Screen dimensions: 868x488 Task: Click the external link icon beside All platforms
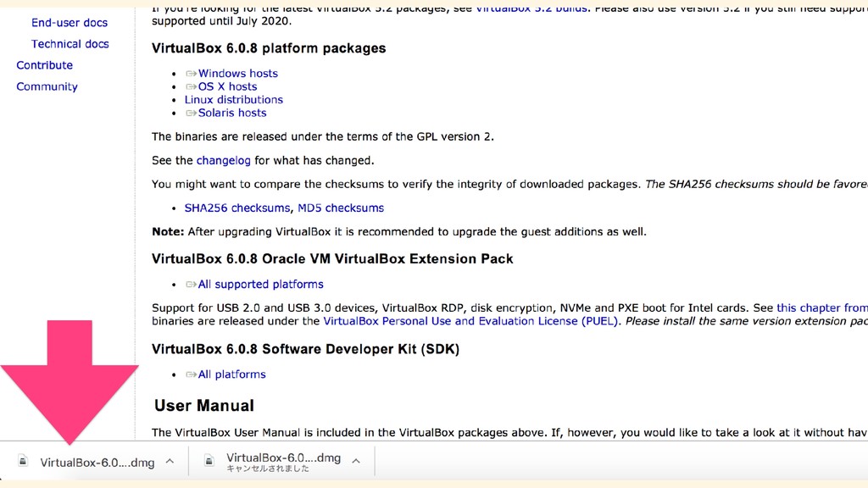coord(191,374)
